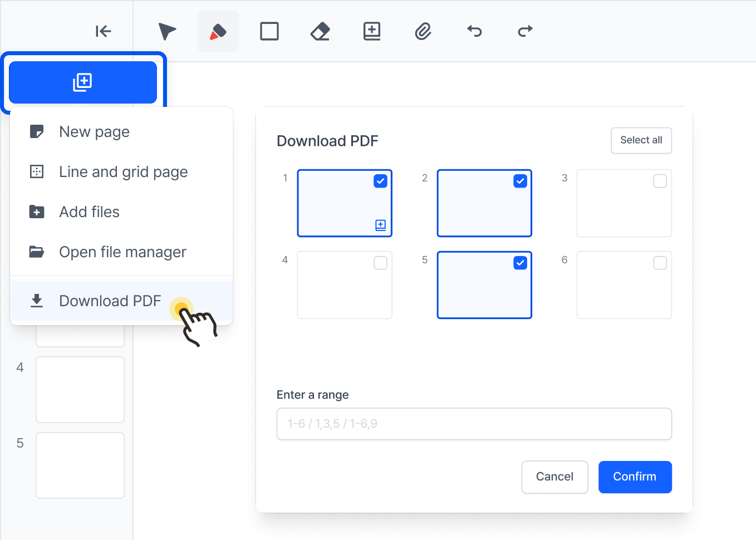This screenshot has height=540, width=756.
Task: Uncheck page 2 checkbox
Action: [521, 181]
